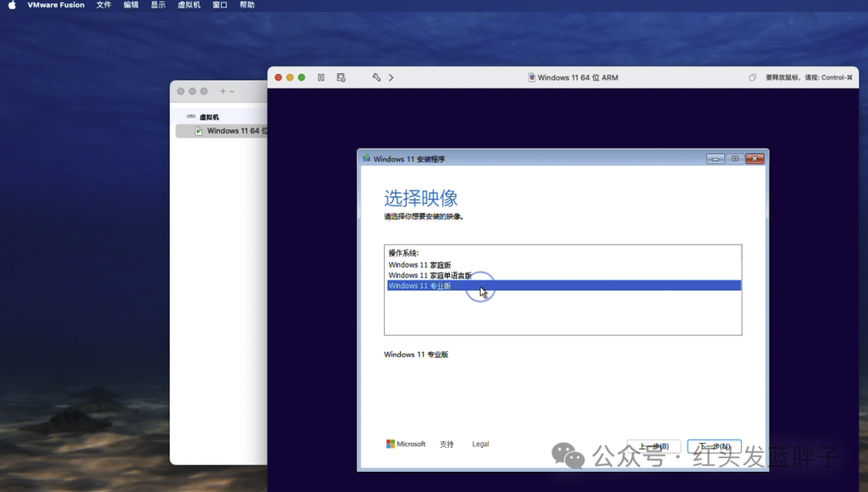Select the highlighted Windows 11 专业版 row
This screenshot has width=868, height=492.
coord(563,285)
